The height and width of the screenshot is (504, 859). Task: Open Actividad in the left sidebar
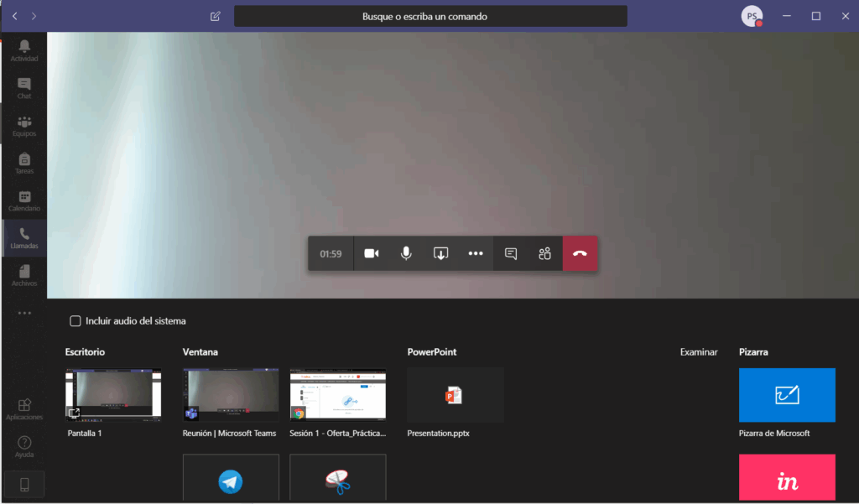[24, 51]
